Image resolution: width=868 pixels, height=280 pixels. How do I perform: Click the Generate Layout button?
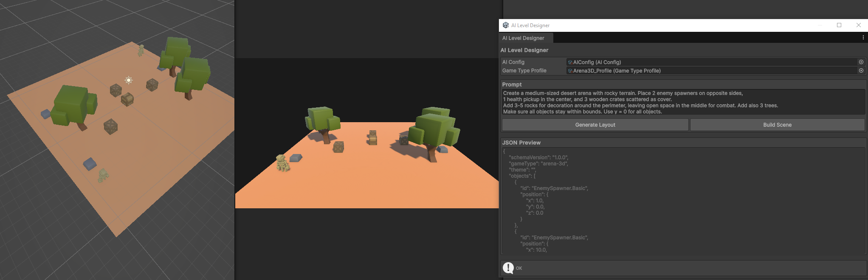coord(595,125)
